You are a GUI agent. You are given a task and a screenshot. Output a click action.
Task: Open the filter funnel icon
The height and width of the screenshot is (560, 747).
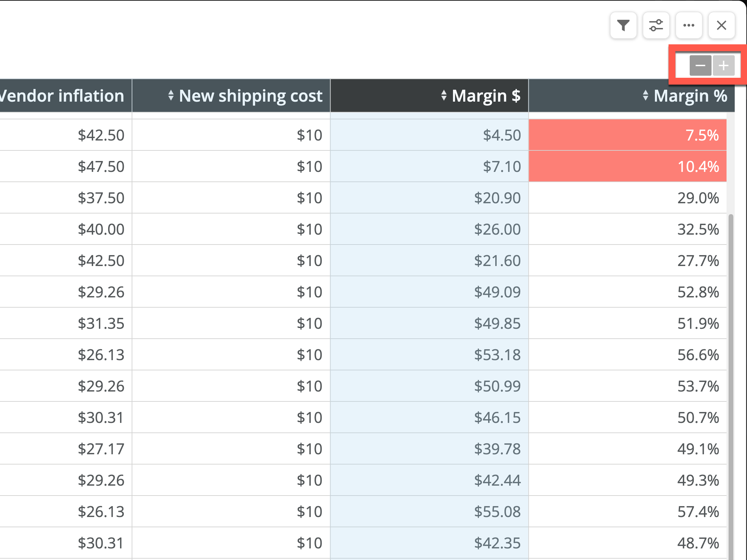coord(623,25)
